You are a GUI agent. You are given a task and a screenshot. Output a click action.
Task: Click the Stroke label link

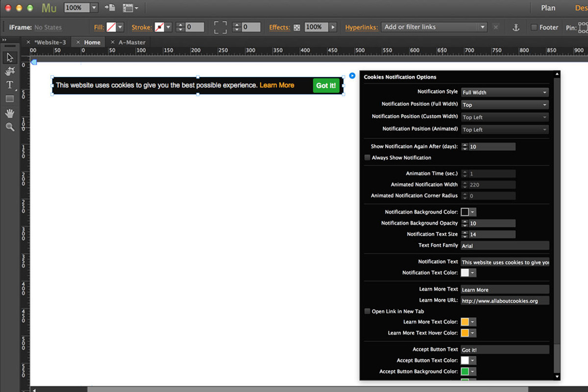click(x=142, y=27)
